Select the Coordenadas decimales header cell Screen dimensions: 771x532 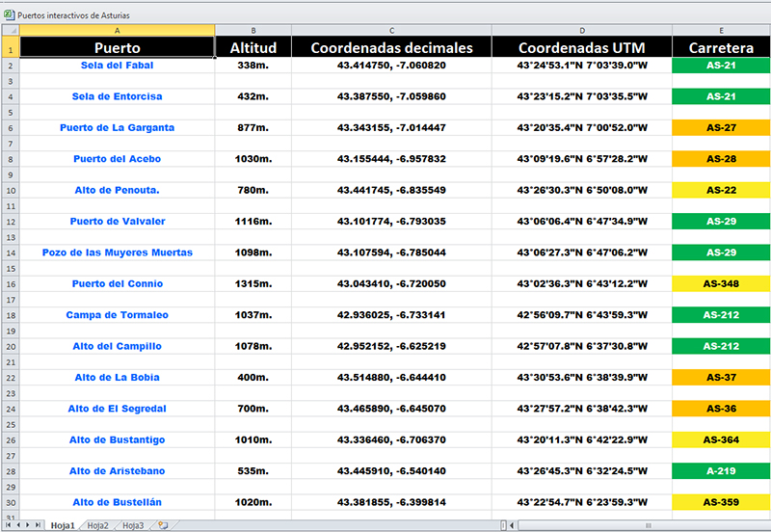click(x=391, y=47)
